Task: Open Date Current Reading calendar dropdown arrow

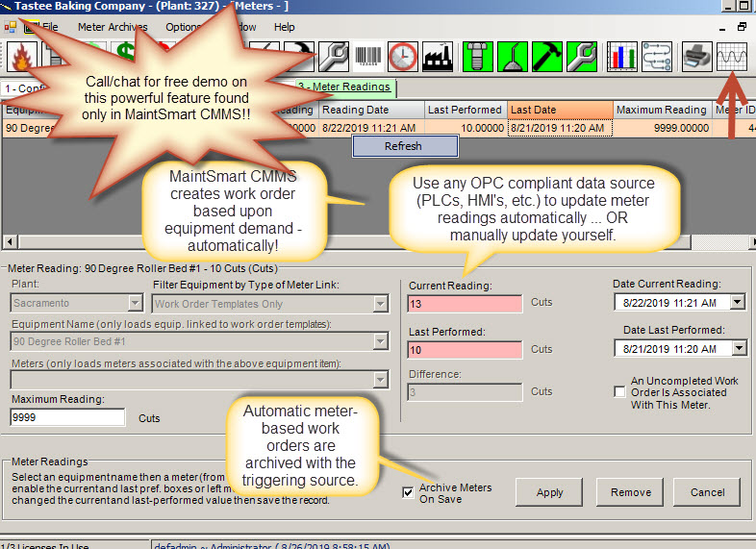Action: [x=737, y=303]
